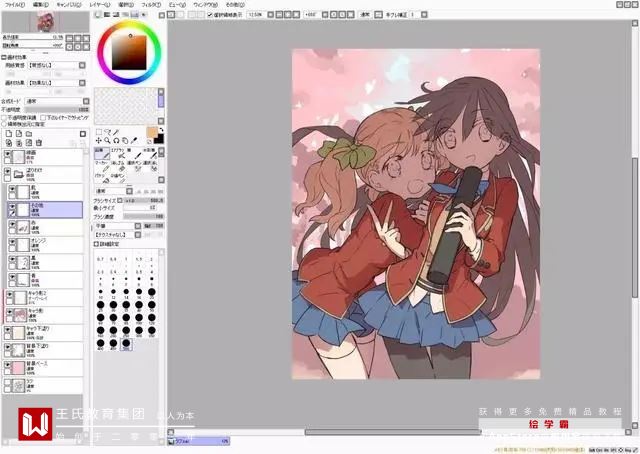Choose the 選択消 selection eraser
Viewport: 640px width, 454px height.
click(149, 166)
